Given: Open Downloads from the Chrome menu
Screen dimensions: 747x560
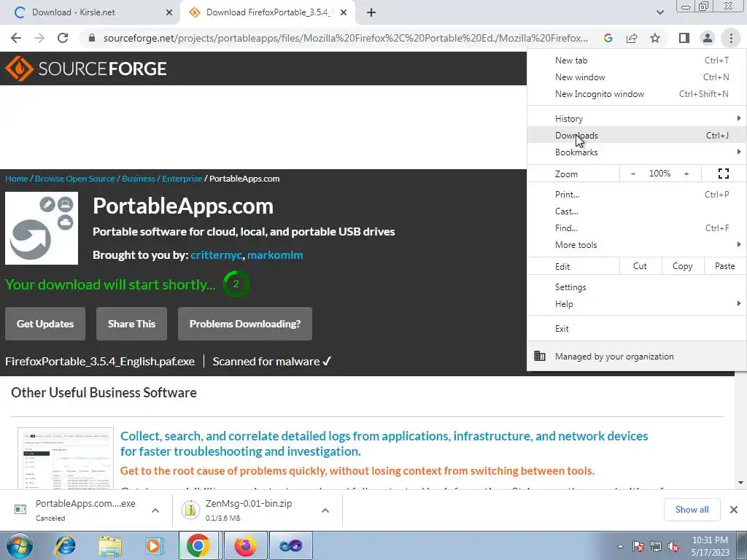Looking at the screenshot, I should click(637, 136).
